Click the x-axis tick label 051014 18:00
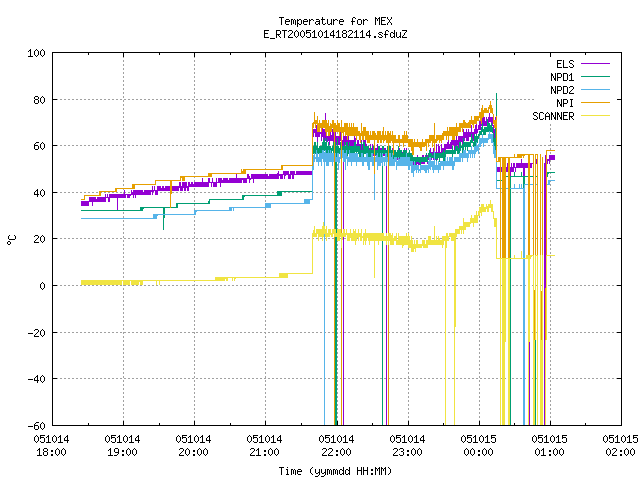Image resolution: width=640 pixels, height=480 pixels. [x=51, y=446]
